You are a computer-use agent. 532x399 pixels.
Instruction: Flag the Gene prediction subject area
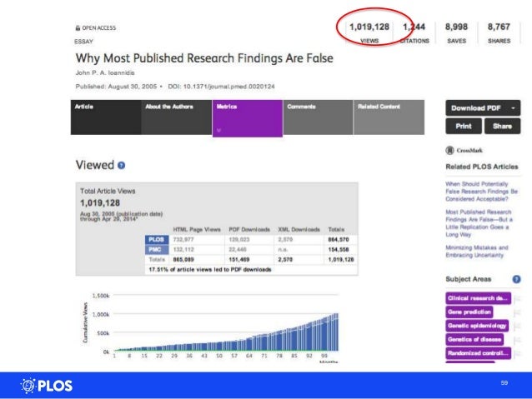pyautogui.click(x=517, y=312)
